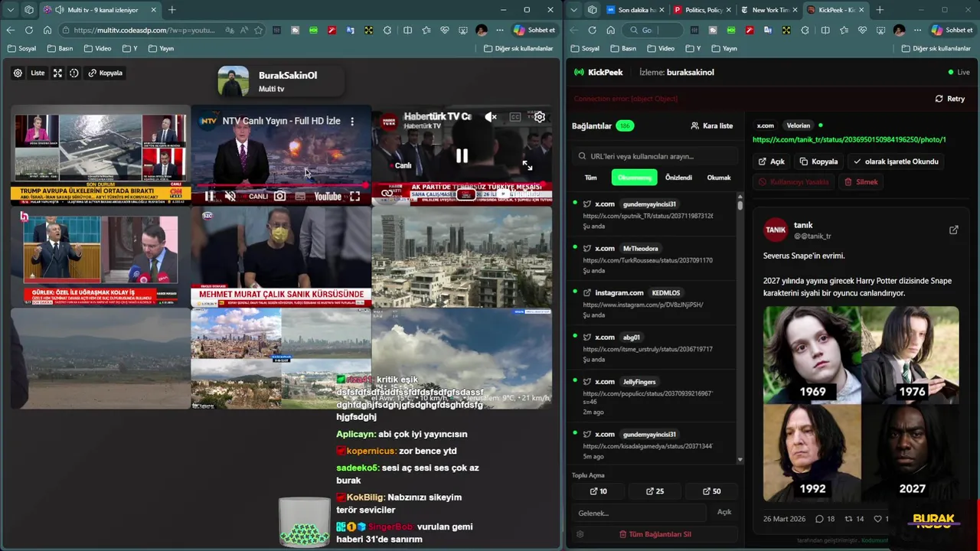Viewport: 980px width, 551px height.
Task: Delete all with Tüm Bağlantıları Sil
Action: [x=655, y=534]
